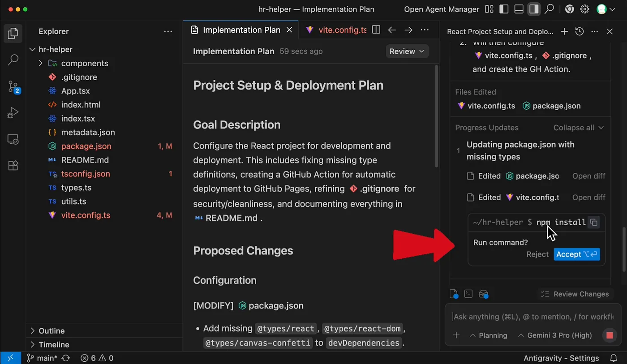Viewport: 627px width, 364px height.
Task: Click Review Changes button
Action: tap(575, 294)
